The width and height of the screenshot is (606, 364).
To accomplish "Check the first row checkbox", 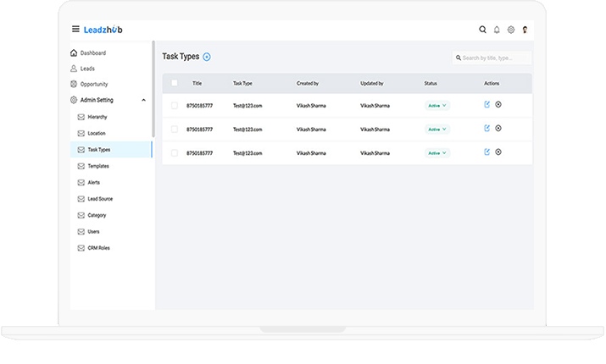I will [x=175, y=106].
